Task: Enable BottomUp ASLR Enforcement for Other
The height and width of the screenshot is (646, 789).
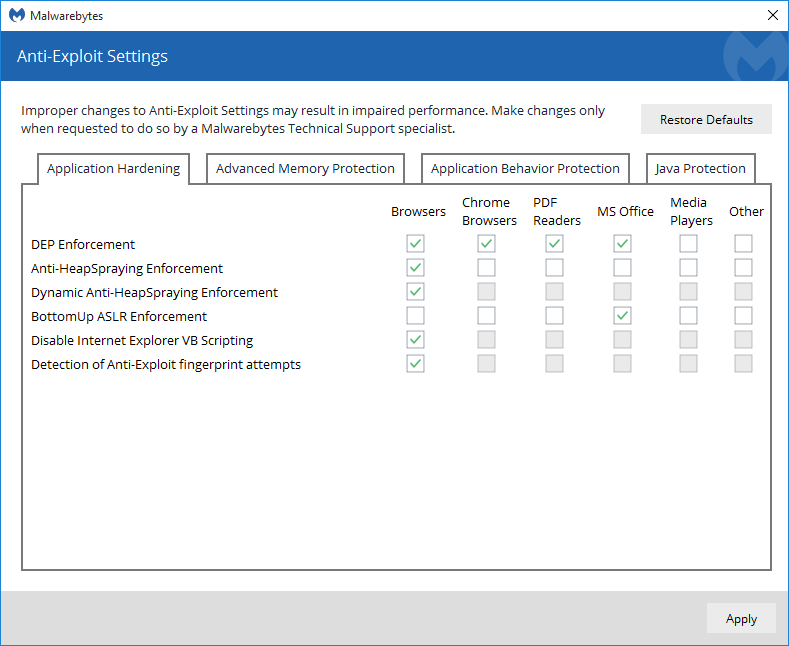Action: coord(743,316)
